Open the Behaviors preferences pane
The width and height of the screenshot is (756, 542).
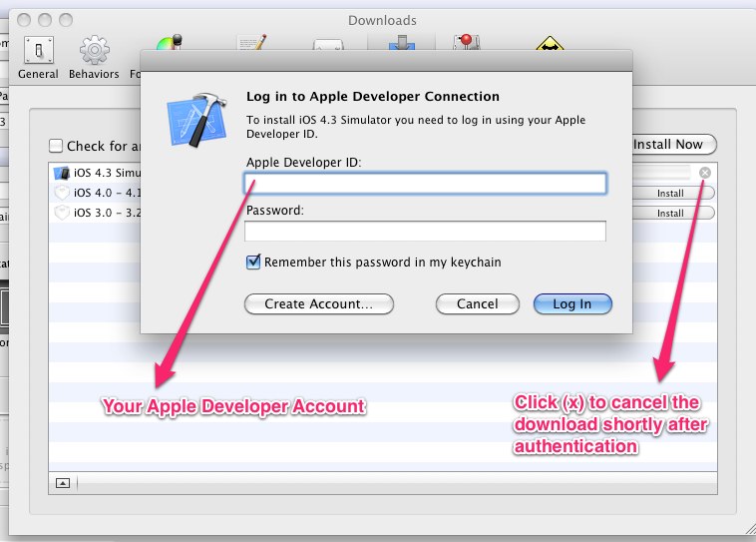pos(94,58)
